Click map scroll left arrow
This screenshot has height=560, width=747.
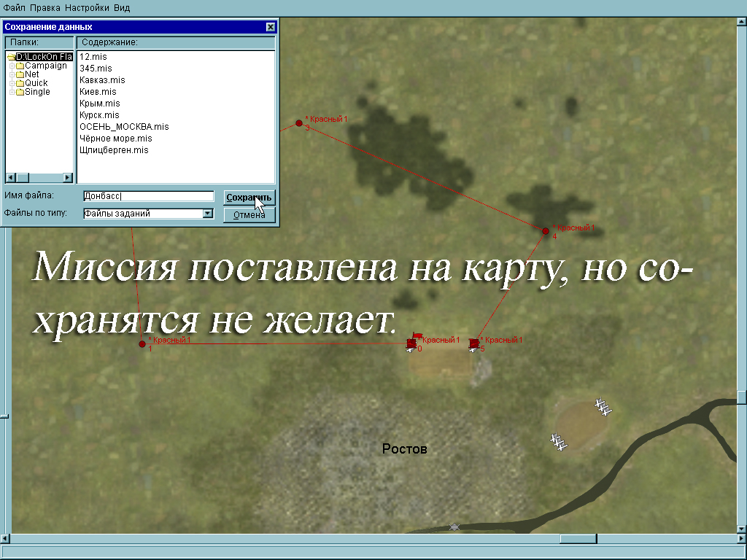coord(5,539)
